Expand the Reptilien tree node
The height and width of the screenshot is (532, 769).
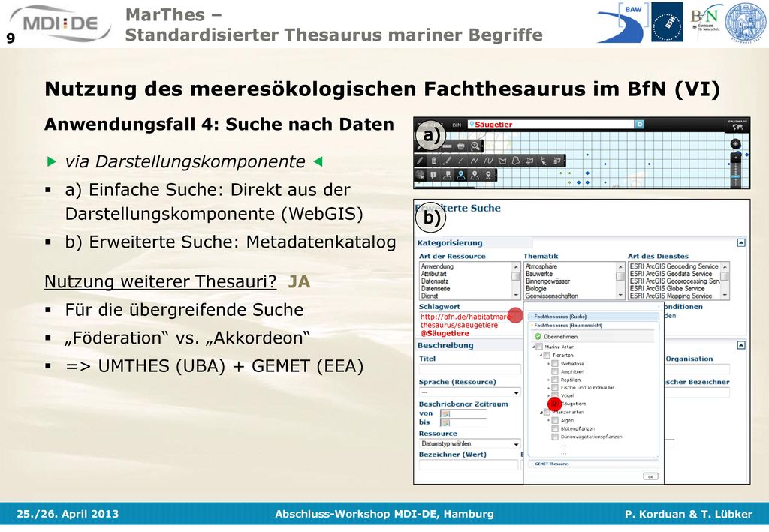[549, 380]
